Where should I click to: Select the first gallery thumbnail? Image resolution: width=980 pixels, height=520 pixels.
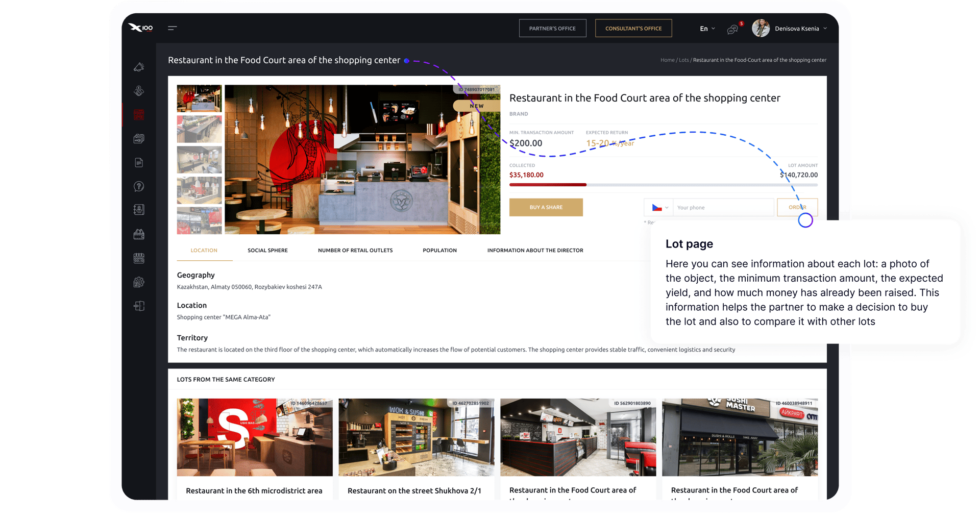tap(199, 98)
